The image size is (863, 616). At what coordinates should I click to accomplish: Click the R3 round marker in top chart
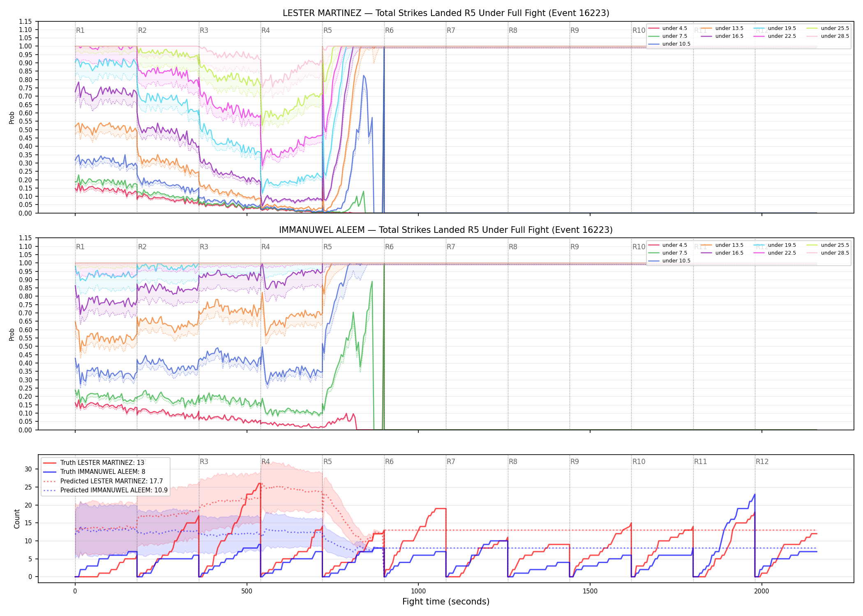tap(204, 30)
